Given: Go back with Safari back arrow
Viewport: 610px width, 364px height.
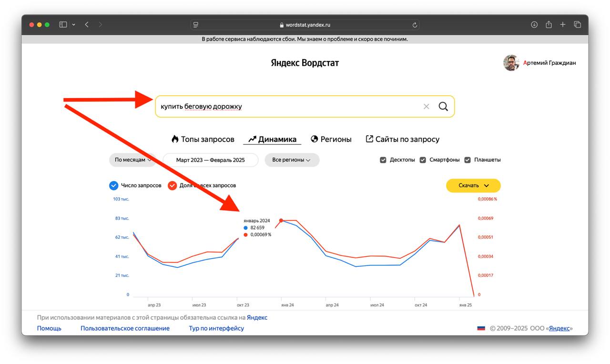Looking at the screenshot, I should pyautogui.click(x=87, y=25).
